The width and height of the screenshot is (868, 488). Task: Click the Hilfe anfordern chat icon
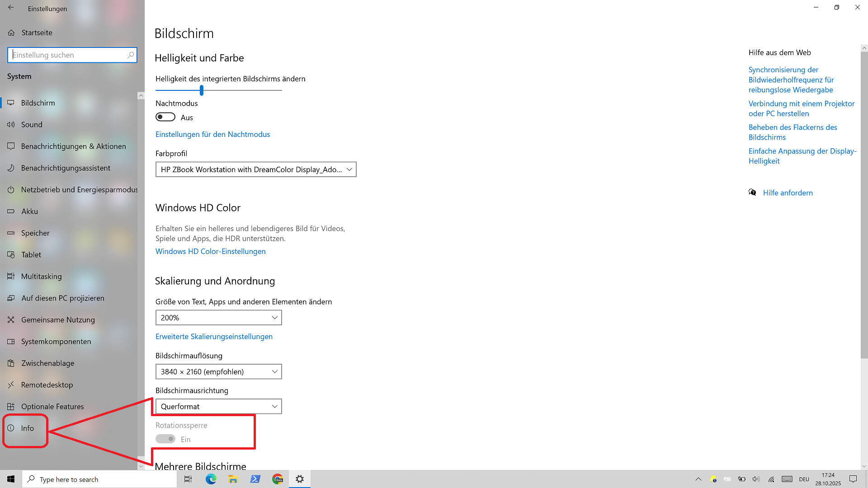coord(752,192)
